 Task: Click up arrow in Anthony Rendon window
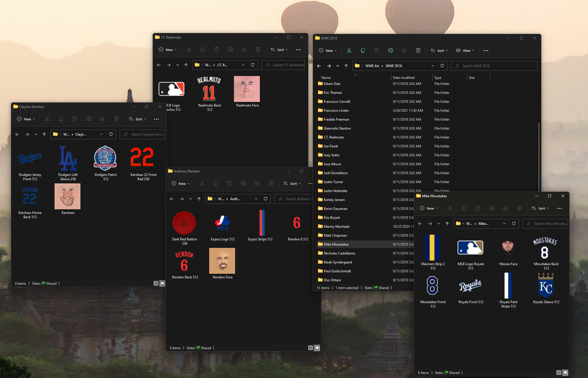coord(199,199)
